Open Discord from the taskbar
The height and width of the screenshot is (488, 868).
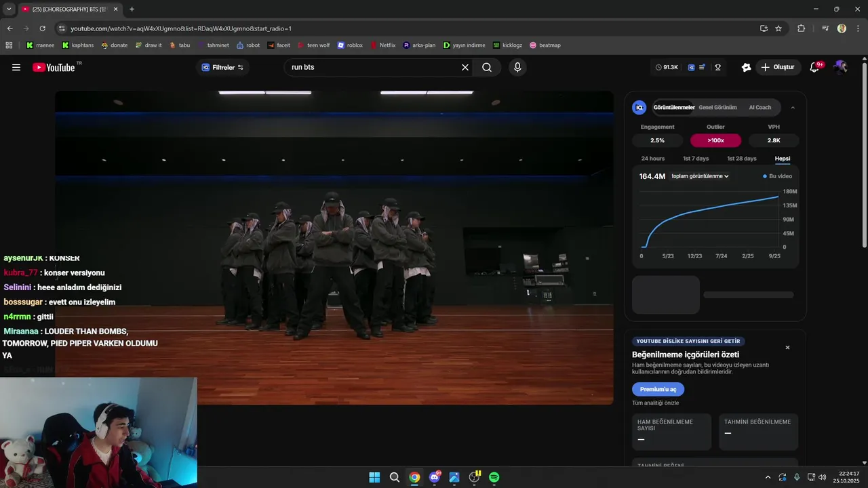434,477
